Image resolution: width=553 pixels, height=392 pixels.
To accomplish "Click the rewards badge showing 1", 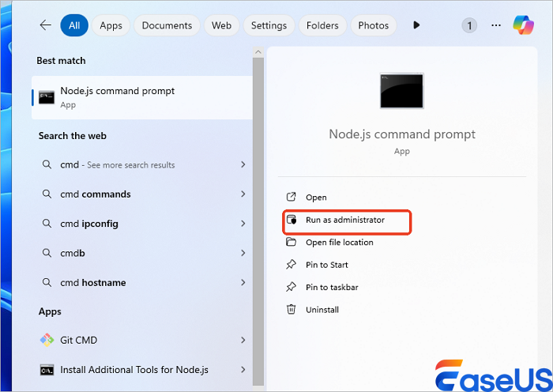I will 469,25.
